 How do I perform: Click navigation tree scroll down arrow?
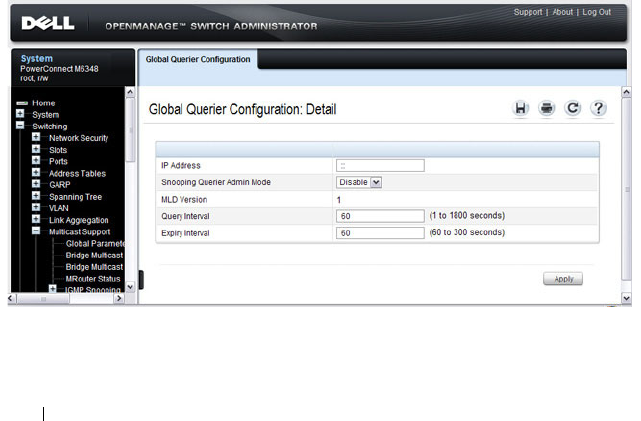pos(130,287)
